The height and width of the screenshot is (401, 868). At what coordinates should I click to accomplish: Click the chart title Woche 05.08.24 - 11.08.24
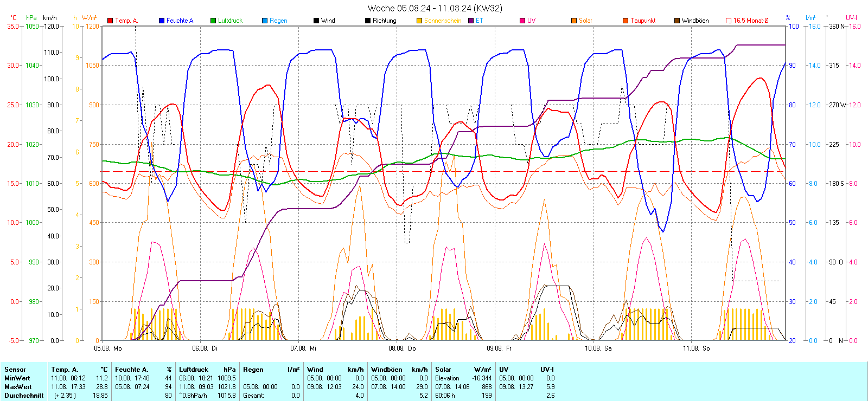(x=435, y=8)
